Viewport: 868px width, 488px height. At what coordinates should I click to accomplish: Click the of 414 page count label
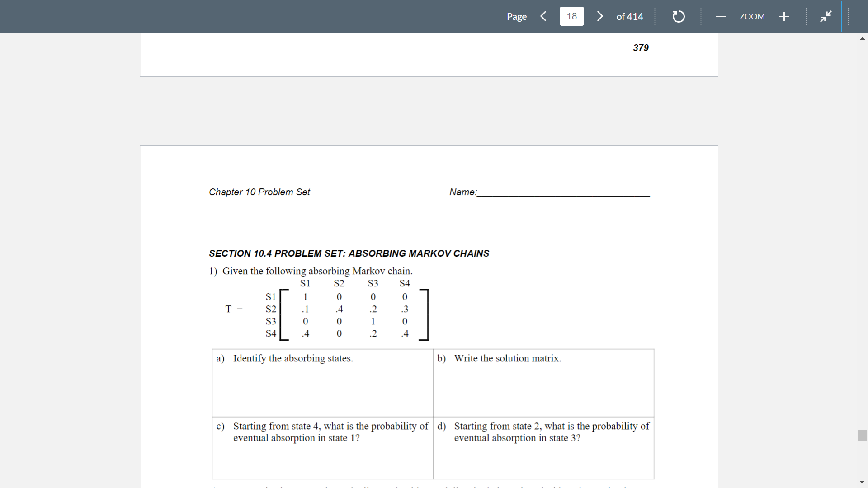point(629,16)
